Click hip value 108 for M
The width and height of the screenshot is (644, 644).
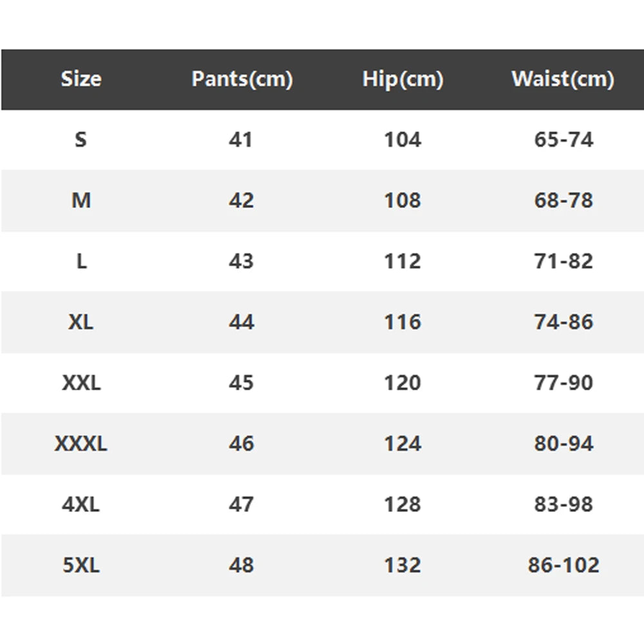tap(402, 200)
